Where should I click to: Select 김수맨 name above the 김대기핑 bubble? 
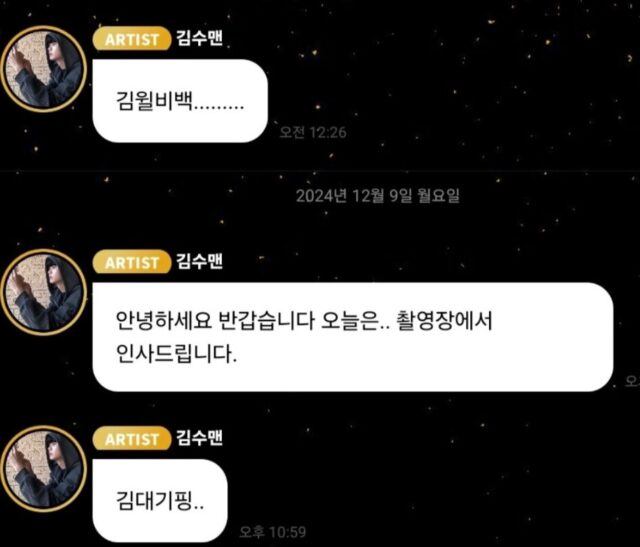click(x=200, y=438)
